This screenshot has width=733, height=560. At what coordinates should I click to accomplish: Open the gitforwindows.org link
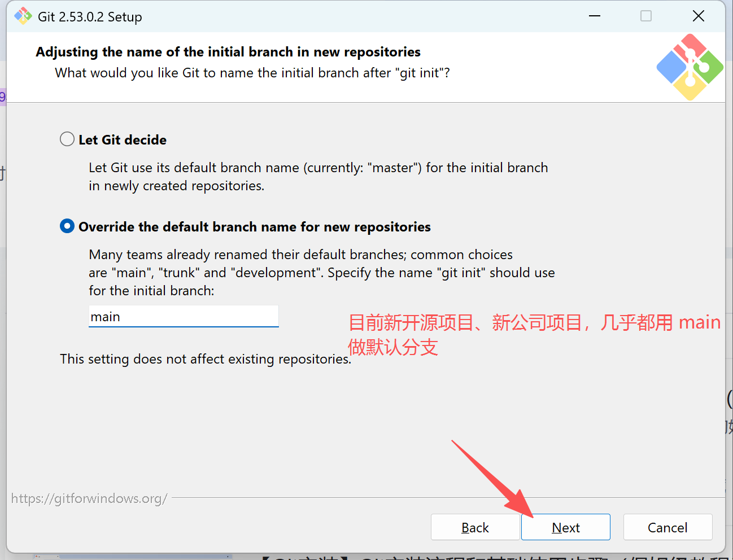pyautogui.click(x=89, y=498)
